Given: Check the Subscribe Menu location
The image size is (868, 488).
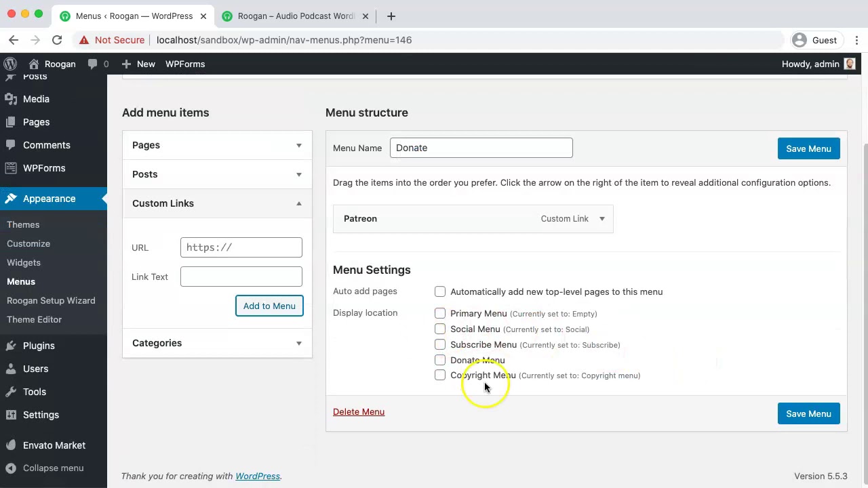Looking at the screenshot, I should click(440, 344).
